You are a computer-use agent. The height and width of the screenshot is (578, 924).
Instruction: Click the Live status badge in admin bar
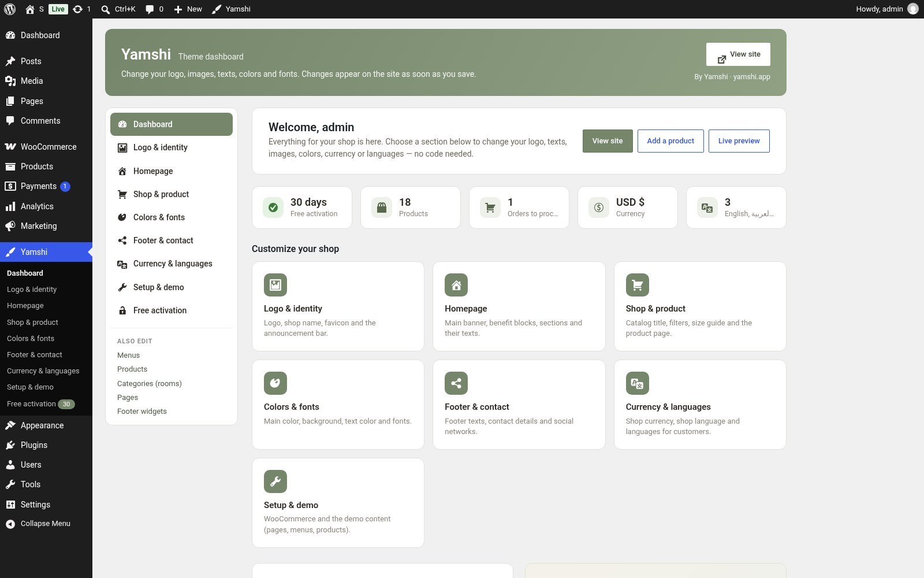point(58,9)
